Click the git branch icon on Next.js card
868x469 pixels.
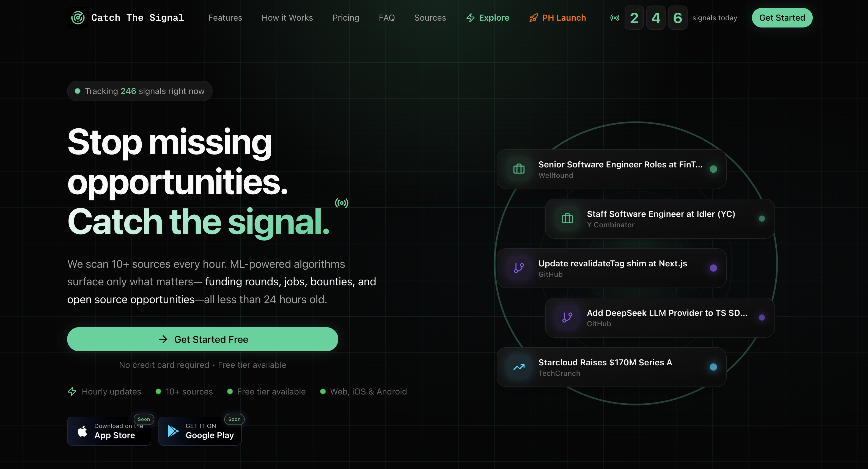pyautogui.click(x=519, y=268)
